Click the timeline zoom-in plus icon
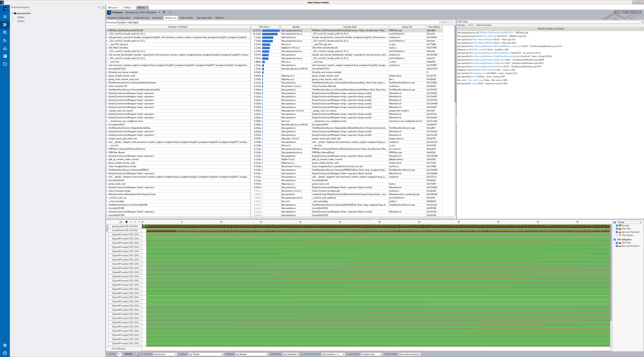The height and width of the screenshot is (357, 644). [x=126, y=222]
